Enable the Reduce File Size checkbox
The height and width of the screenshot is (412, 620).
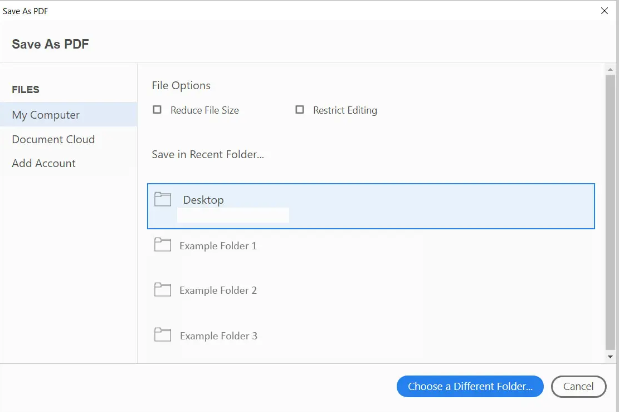coord(157,110)
